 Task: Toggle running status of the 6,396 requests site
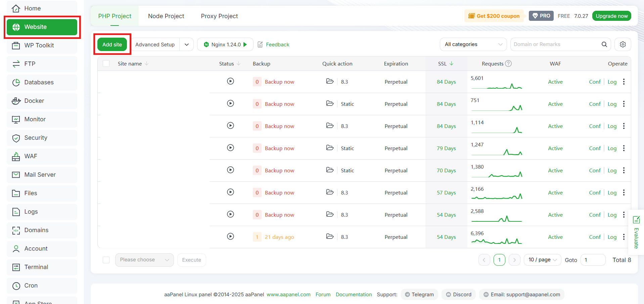[230, 236]
